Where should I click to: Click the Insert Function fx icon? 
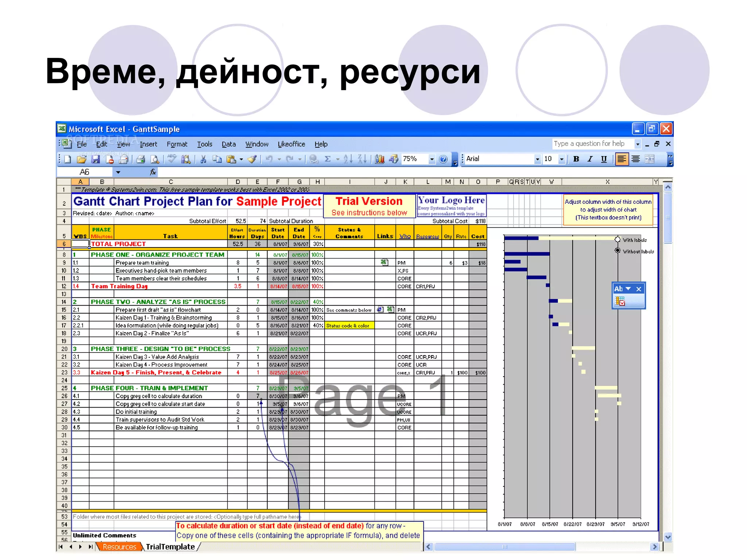(153, 172)
